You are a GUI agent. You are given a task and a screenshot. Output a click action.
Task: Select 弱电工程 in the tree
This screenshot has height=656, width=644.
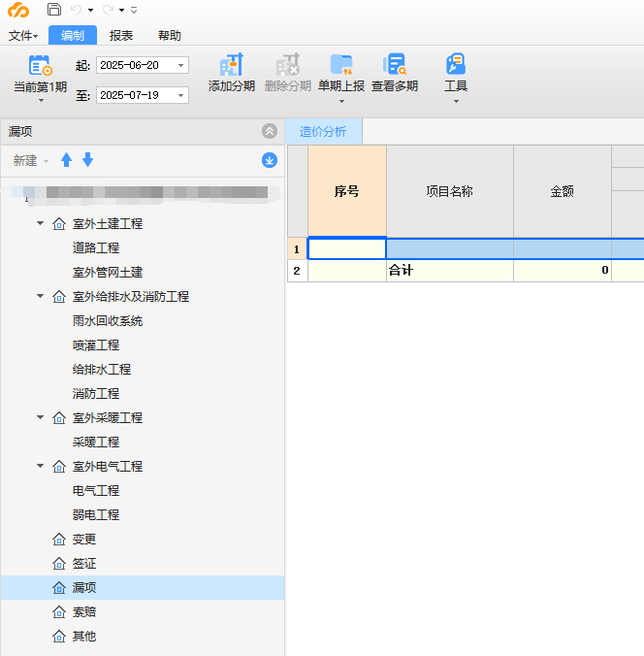pyautogui.click(x=96, y=515)
